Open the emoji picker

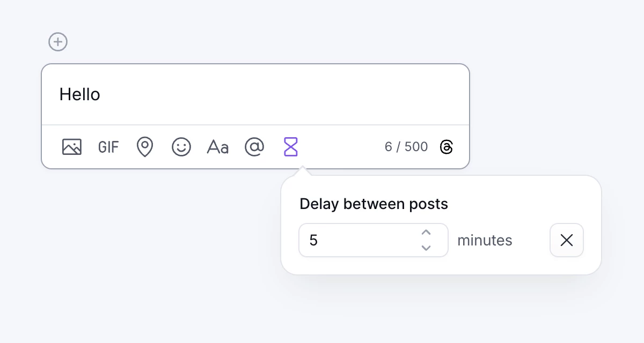[x=181, y=146]
